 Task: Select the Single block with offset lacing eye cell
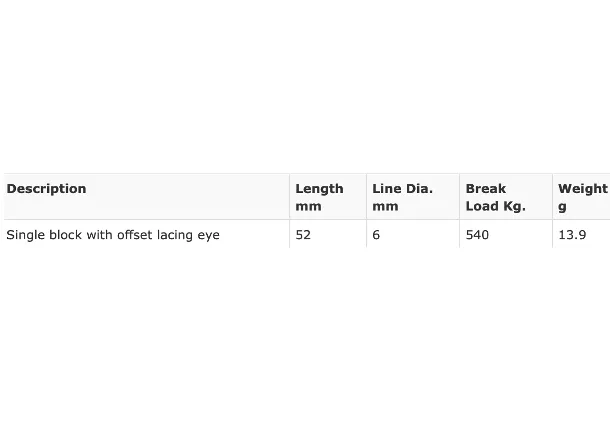[147, 234]
